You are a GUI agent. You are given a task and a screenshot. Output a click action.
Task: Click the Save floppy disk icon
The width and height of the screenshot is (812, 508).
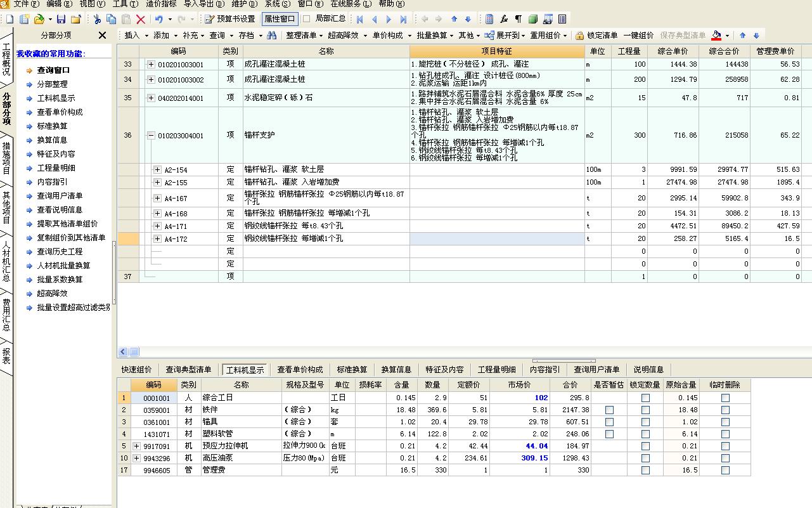pyautogui.click(x=61, y=19)
